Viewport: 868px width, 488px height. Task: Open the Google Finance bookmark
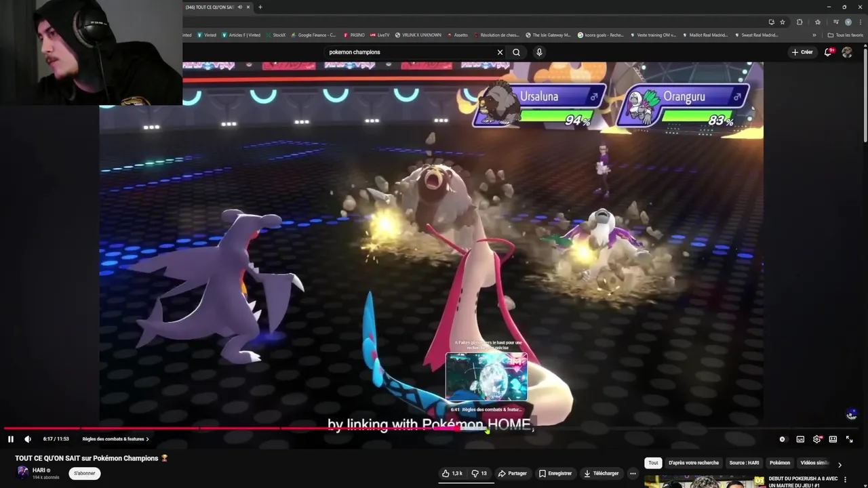313,35
